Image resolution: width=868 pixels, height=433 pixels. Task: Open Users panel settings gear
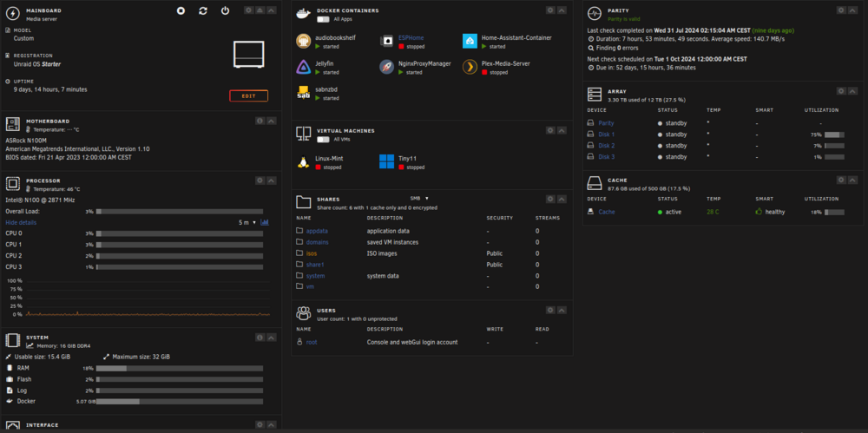coord(550,311)
